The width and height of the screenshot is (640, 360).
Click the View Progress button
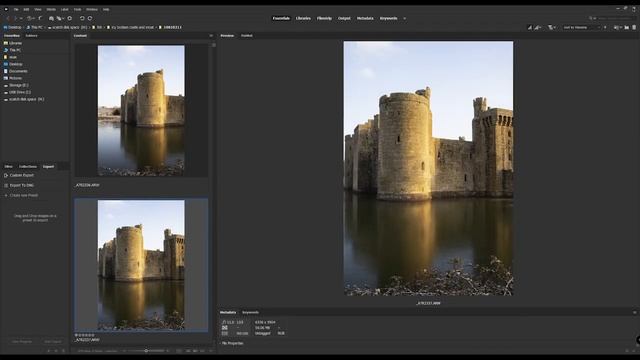click(x=22, y=341)
